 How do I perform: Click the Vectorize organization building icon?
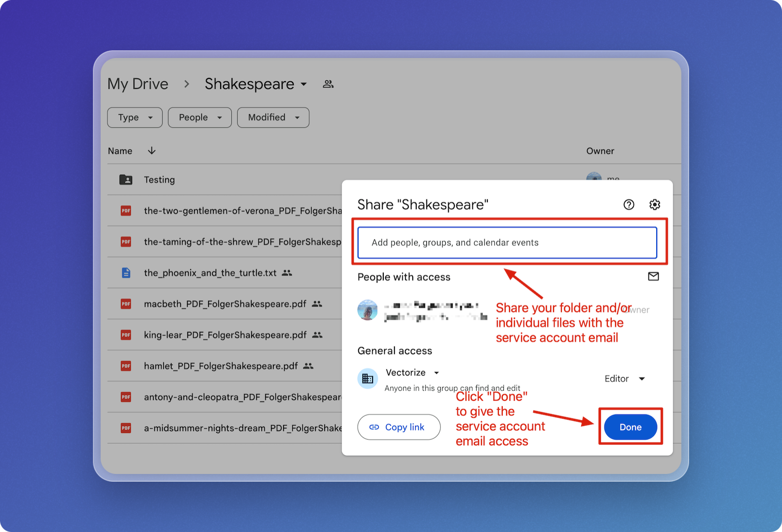[x=368, y=378]
